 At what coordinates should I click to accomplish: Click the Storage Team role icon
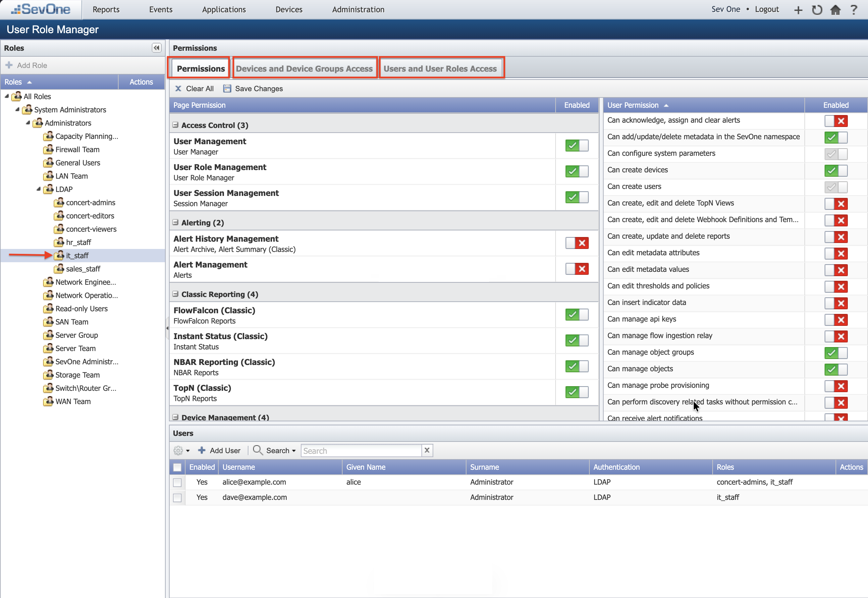pyautogui.click(x=48, y=374)
